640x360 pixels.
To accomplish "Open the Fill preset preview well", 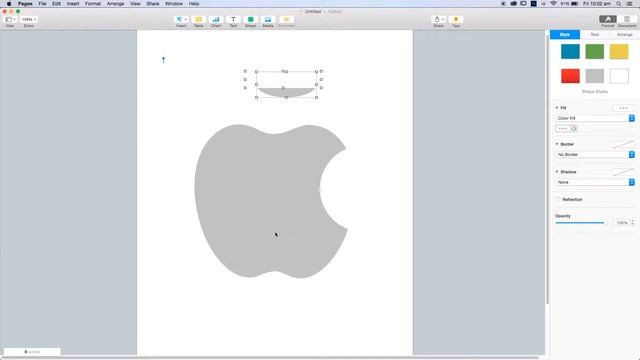I will tap(623, 108).
